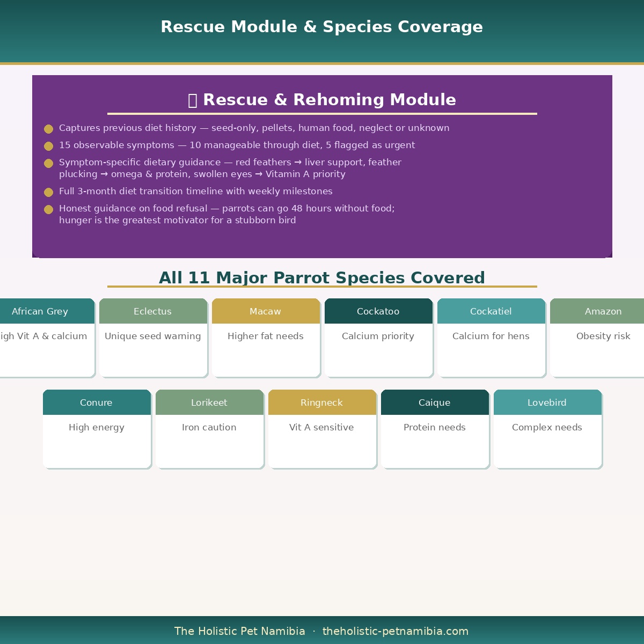Select the Conure card header
The height and width of the screenshot is (644, 644).
click(97, 402)
